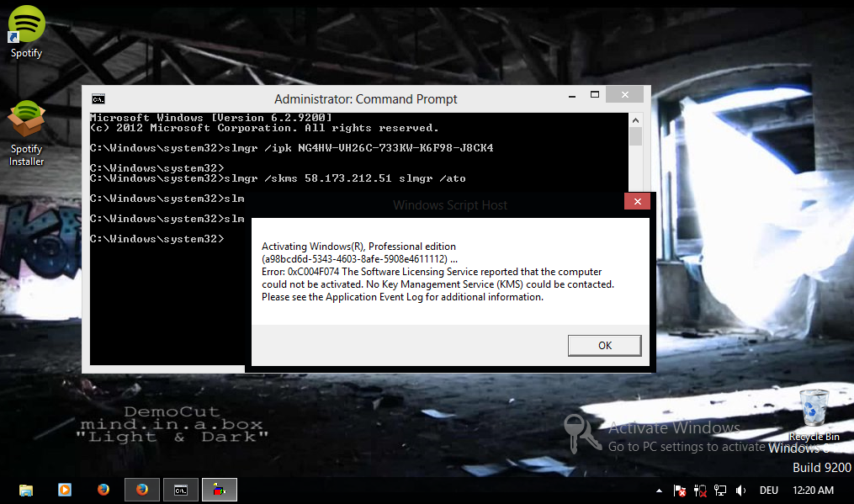This screenshot has height=504, width=854.
Task: Open the Recycle Bin icon
Action: 814,415
